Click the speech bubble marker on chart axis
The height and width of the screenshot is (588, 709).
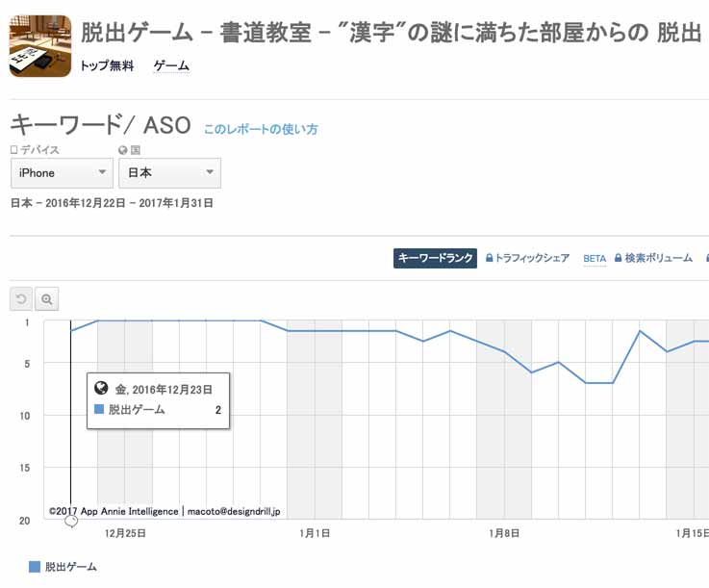70,522
